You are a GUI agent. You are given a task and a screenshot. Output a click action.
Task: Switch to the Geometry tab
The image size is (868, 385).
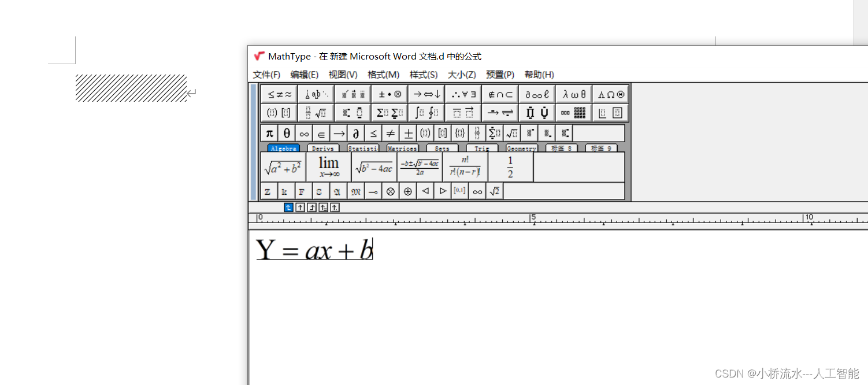pyautogui.click(x=522, y=149)
